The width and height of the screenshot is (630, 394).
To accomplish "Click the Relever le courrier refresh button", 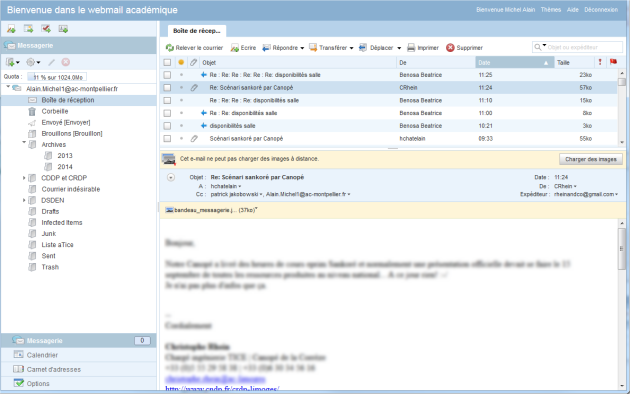I will [194, 48].
